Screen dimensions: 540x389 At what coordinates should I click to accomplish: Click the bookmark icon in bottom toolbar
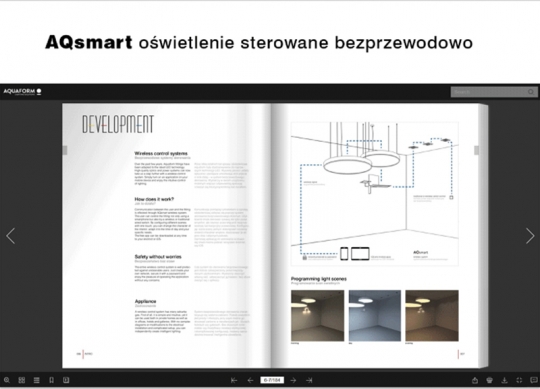click(51, 380)
